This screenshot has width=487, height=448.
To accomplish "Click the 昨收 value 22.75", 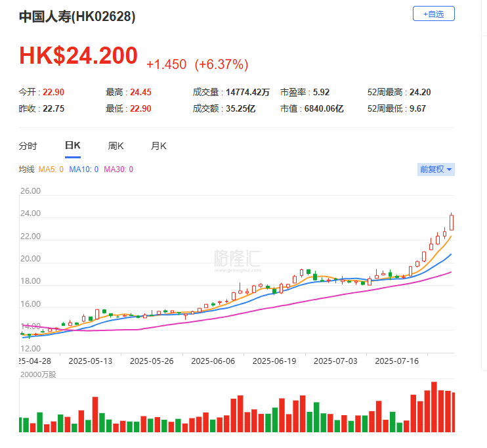I will tap(53, 109).
